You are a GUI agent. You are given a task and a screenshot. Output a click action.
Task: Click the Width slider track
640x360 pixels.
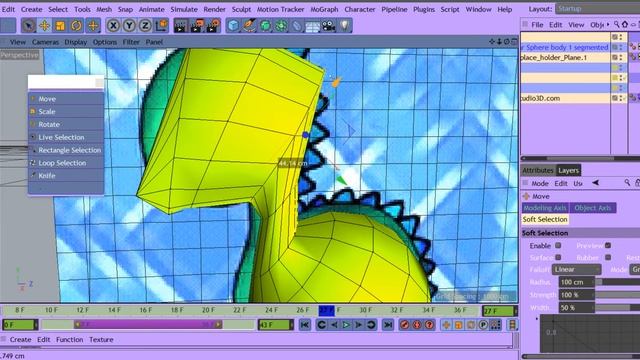point(618,307)
